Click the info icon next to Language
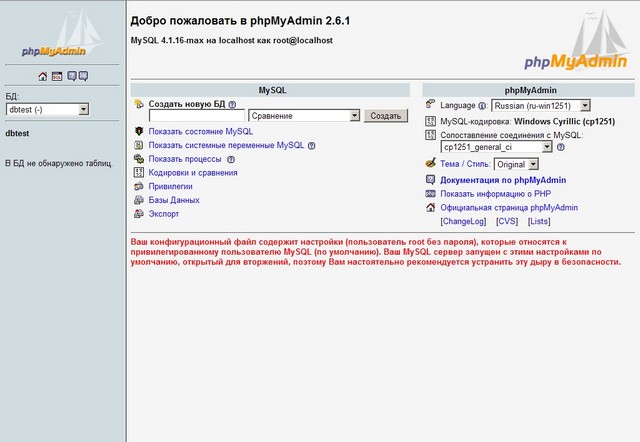This screenshot has height=442, width=640. [482, 105]
